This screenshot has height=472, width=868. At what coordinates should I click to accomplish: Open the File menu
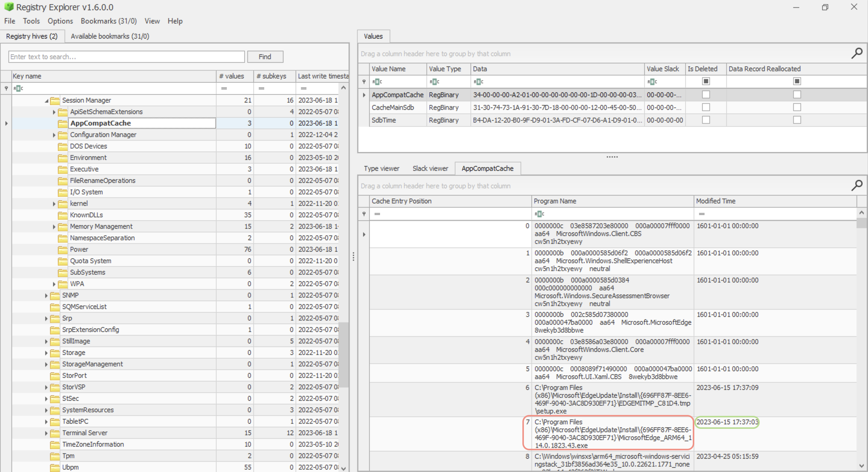tap(10, 21)
